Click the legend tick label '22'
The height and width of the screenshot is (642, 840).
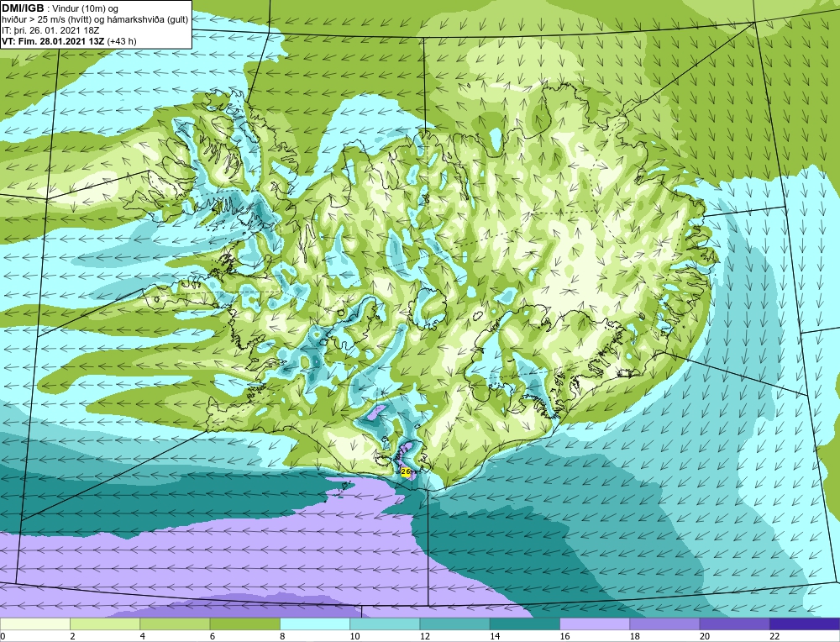(774, 636)
